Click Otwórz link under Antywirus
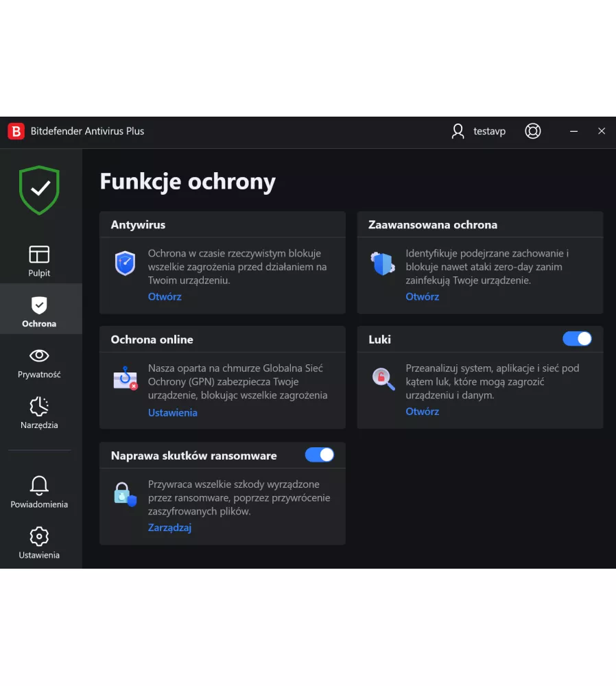 pos(165,296)
